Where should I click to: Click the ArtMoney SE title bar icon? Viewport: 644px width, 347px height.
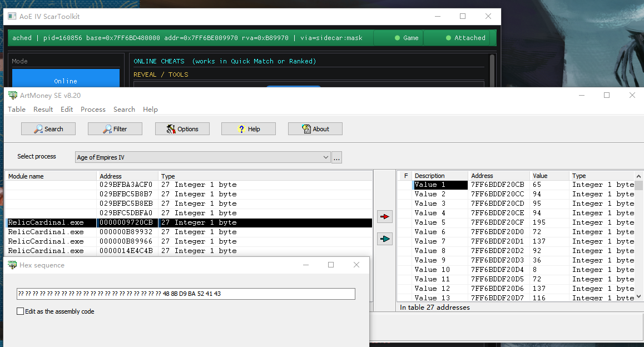13,95
